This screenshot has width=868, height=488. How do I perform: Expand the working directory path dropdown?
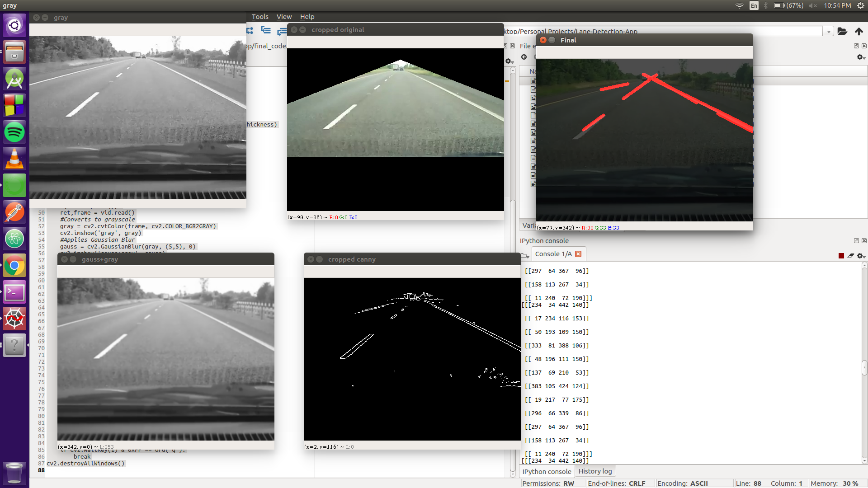[x=829, y=32]
